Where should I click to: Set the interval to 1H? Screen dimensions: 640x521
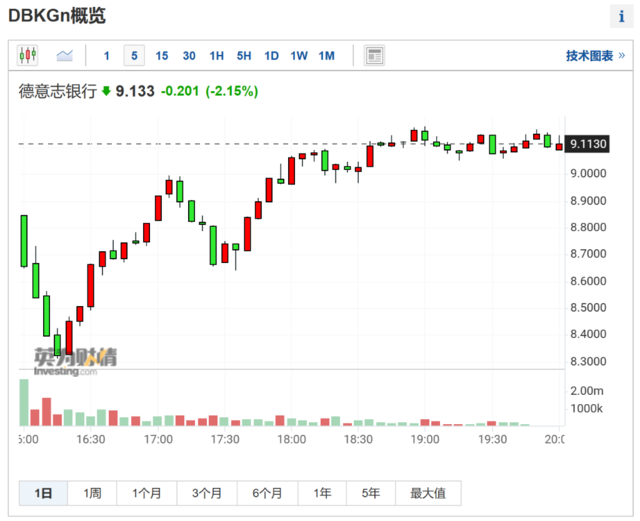click(216, 56)
